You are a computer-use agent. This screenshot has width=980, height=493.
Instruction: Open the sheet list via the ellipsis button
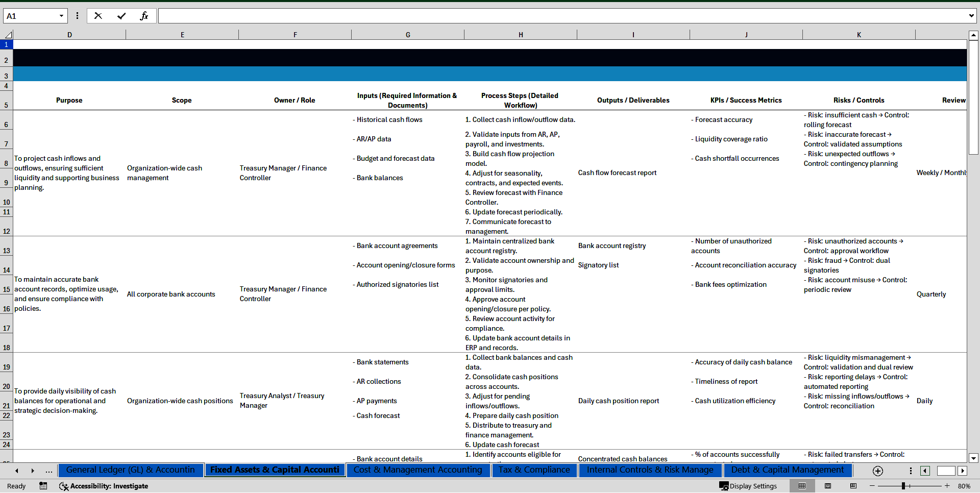[48, 471]
